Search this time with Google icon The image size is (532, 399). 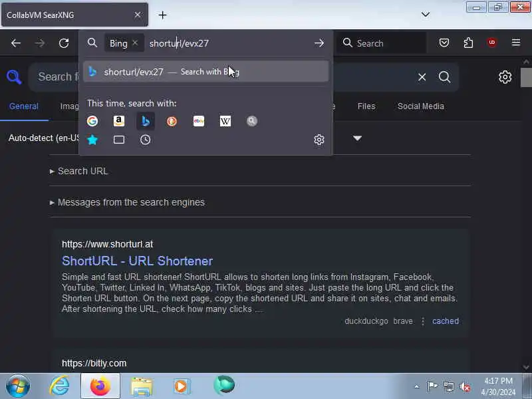[92, 121]
